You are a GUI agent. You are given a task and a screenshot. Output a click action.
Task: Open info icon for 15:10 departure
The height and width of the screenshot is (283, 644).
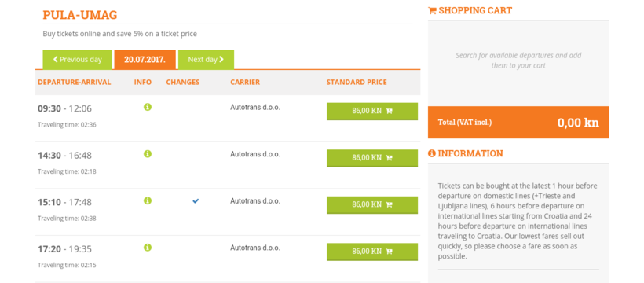point(148,200)
